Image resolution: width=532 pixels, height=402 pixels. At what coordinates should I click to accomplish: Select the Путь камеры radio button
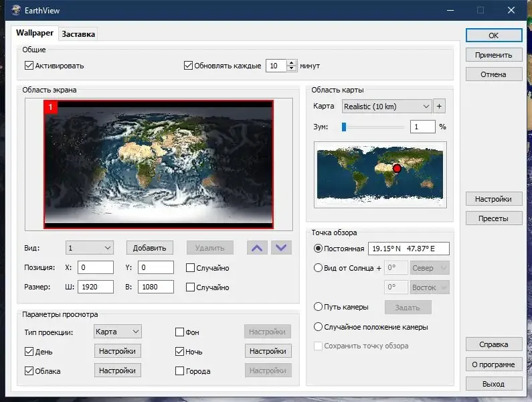tap(319, 307)
